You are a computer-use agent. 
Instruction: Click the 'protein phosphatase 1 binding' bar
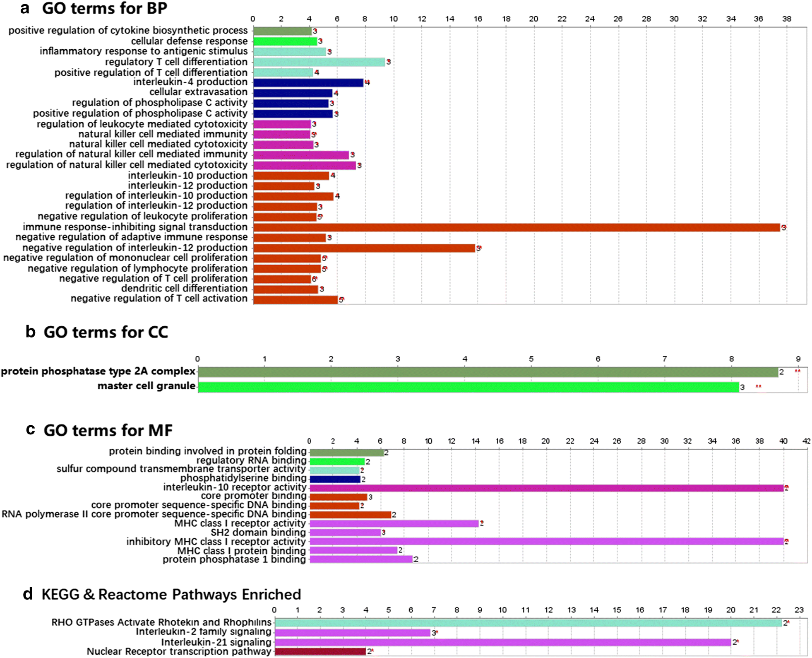361,559
